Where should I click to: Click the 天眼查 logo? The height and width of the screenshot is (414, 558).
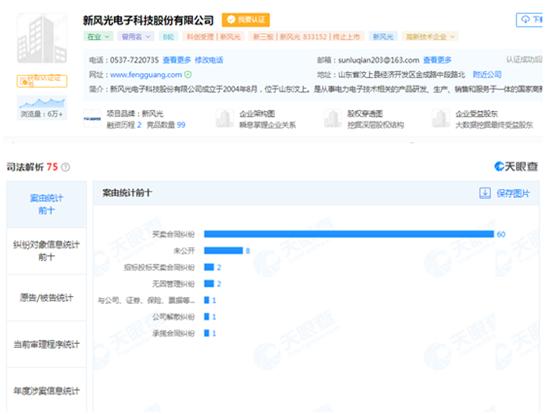pos(516,166)
